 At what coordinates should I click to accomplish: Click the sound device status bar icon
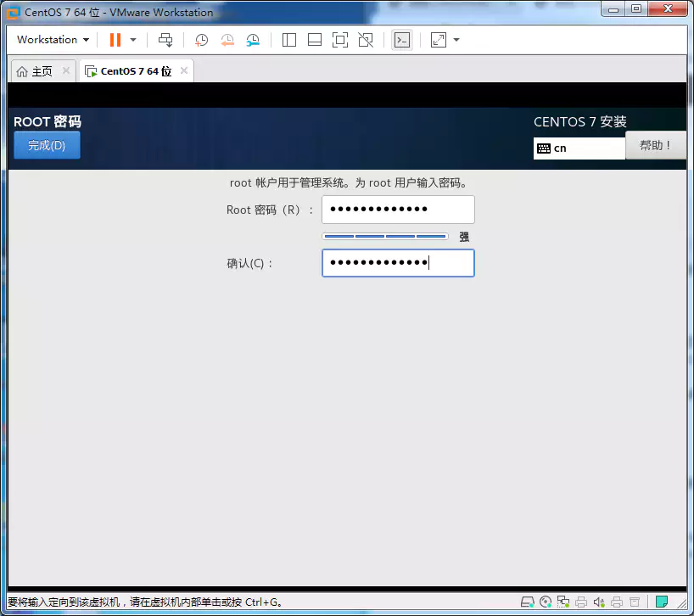click(x=599, y=601)
